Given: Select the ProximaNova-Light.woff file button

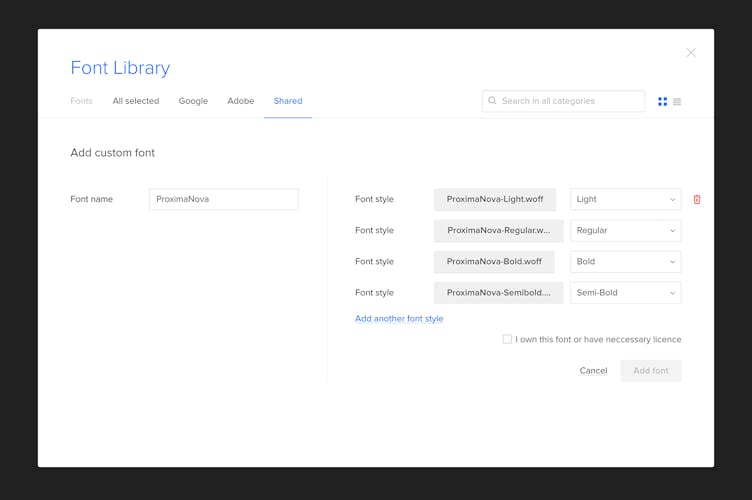Looking at the screenshot, I should 495,199.
